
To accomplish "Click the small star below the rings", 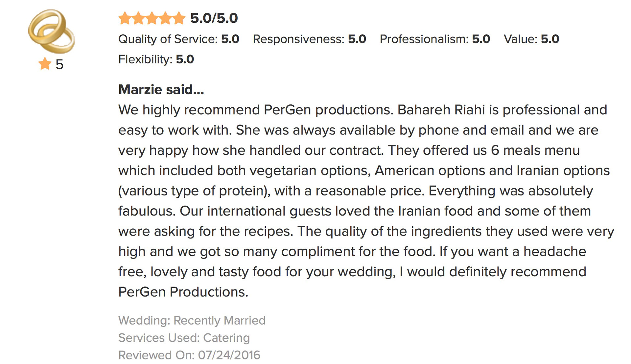I will (45, 64).
